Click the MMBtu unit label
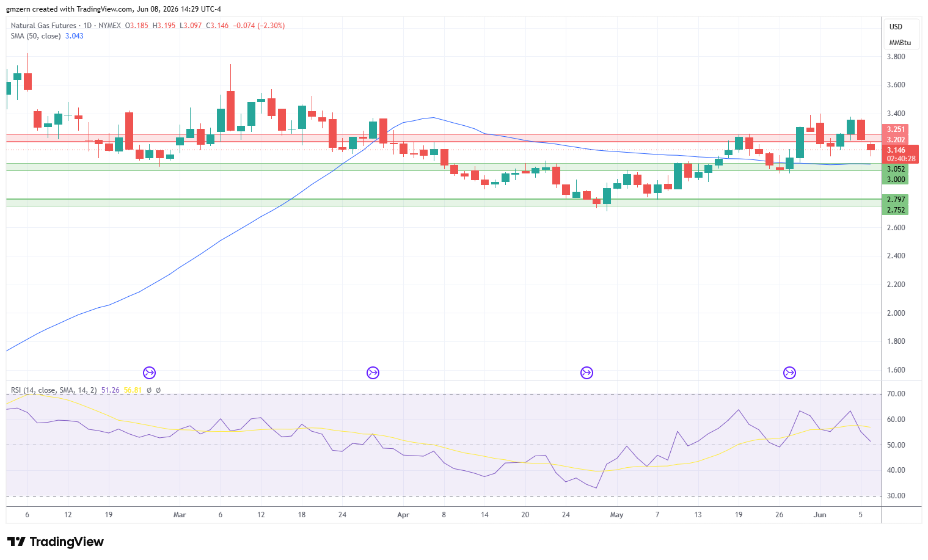The height and width of the screenshot is (560, 928). pos(900,43)
